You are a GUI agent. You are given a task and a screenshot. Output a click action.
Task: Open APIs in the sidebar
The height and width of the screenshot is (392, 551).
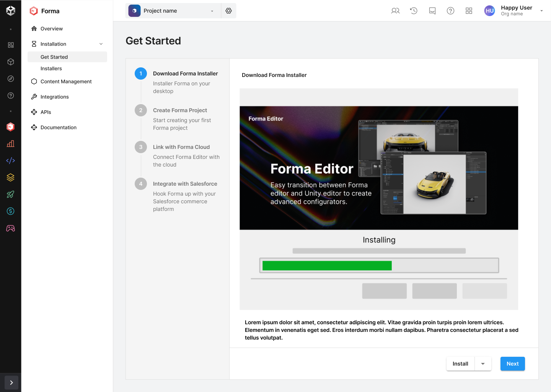[x=67, y=112]
